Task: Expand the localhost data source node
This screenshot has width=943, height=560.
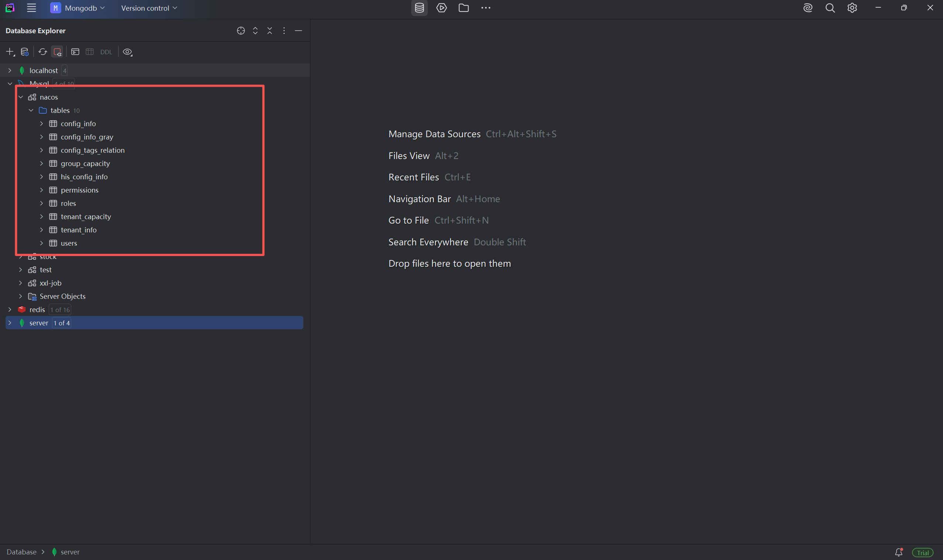Action: [x=10, y=70]
